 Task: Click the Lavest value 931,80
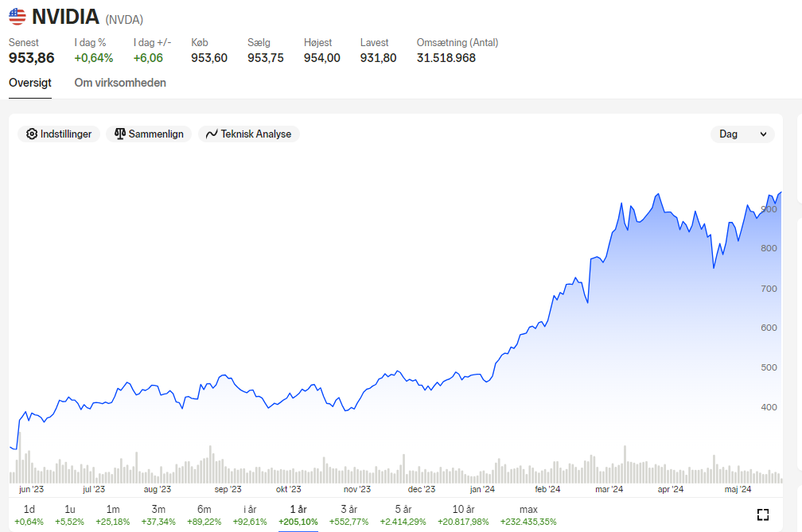378,58
